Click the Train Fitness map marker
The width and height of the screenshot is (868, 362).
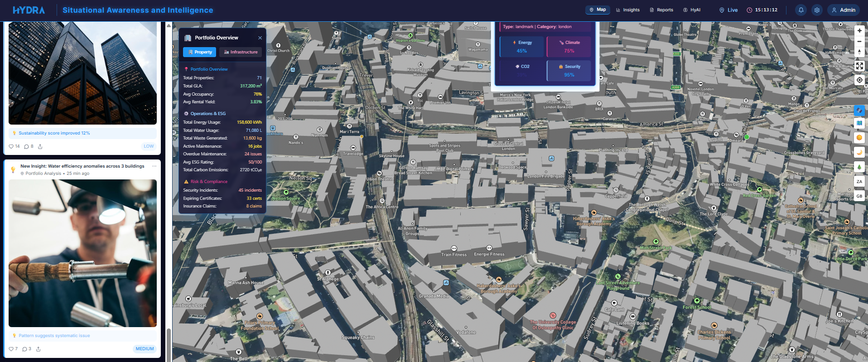coord(454,248)
